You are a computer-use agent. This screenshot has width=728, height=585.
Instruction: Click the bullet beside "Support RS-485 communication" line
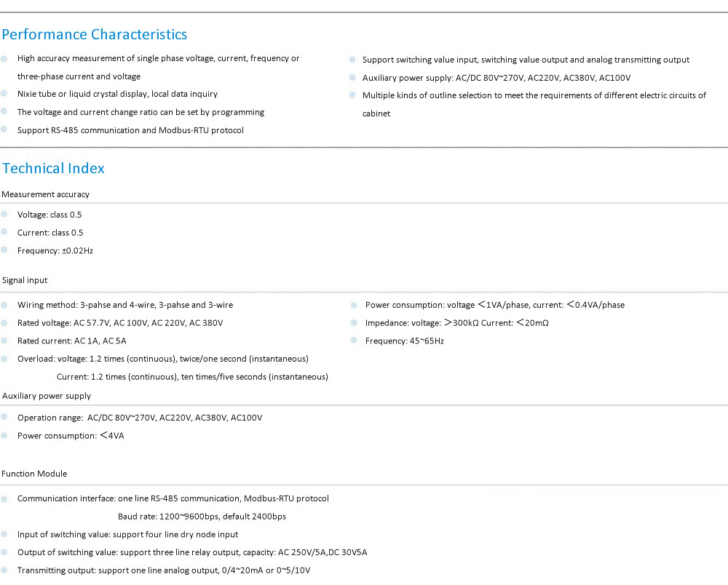[4, 130]
